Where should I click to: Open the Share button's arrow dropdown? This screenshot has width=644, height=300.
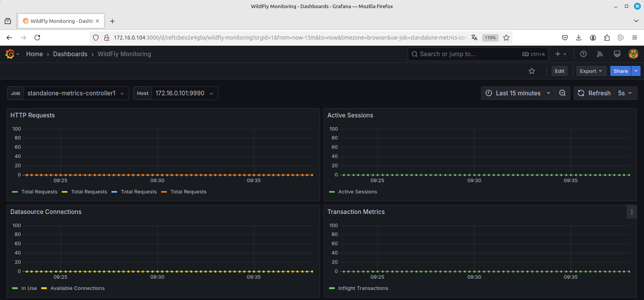[636, 71]
